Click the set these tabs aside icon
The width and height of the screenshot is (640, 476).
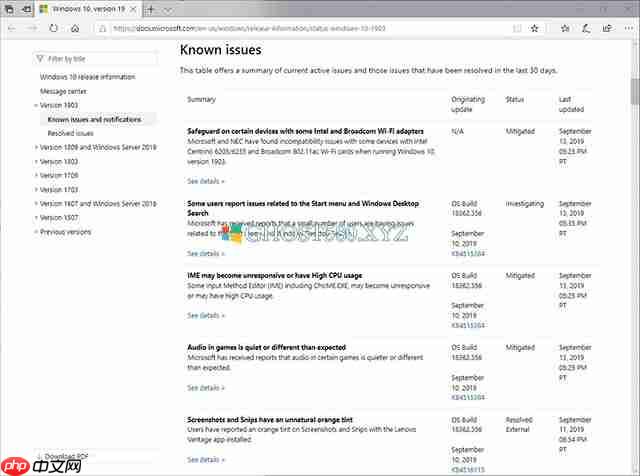[x=27, y=9]
